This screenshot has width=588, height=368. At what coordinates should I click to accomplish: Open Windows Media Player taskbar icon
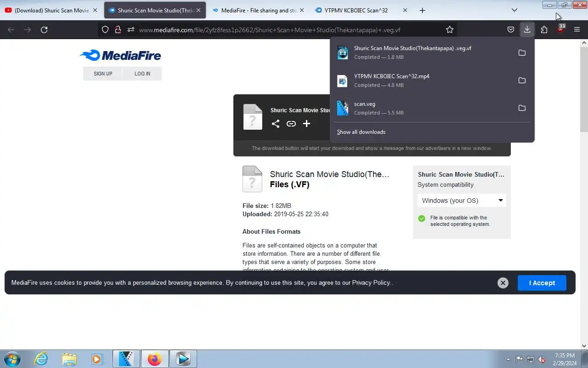point(97,359)
